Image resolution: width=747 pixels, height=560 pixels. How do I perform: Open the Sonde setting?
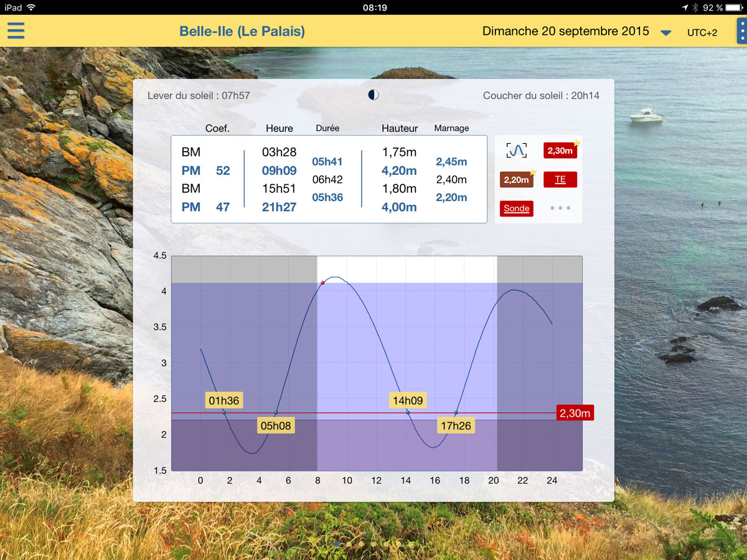(x=517, y=208)
